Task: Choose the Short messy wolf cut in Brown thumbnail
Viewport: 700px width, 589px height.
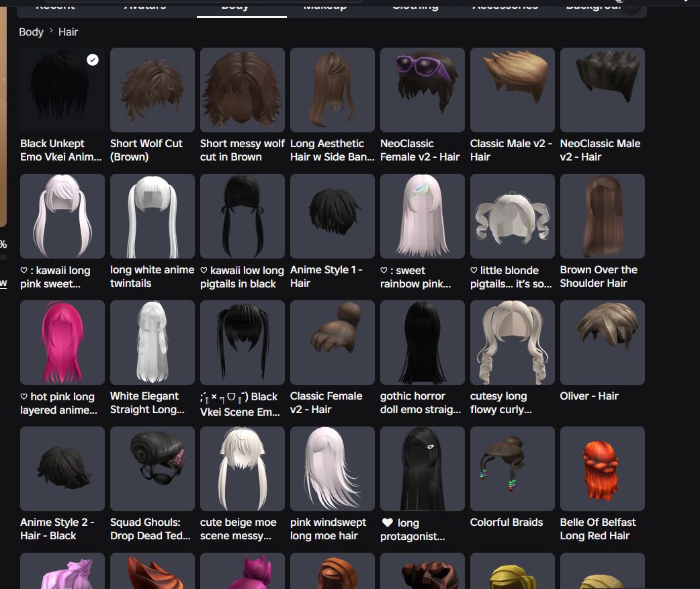Action: click(243, 90)
